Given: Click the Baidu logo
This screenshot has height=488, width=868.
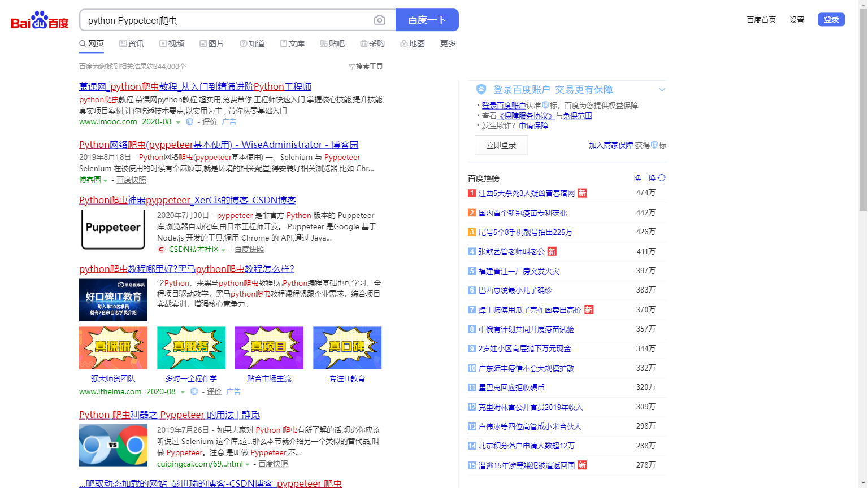Looking at the screenshot, I should (40, 20).
